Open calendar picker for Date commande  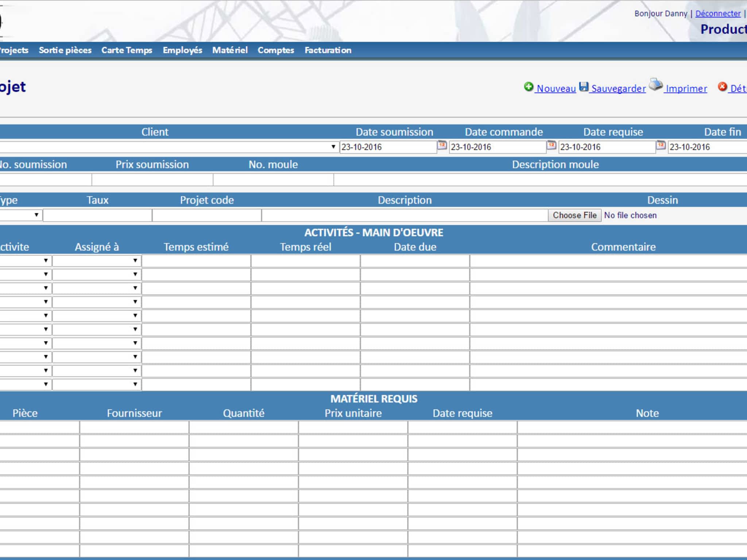(551, 145)
